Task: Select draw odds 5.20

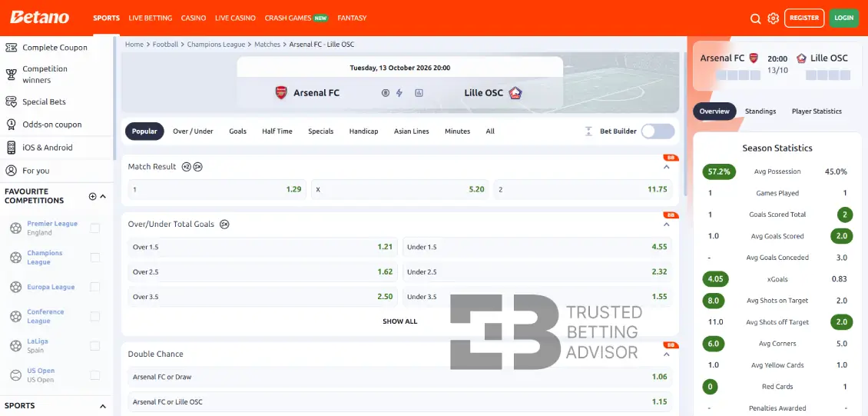Action: click(399, 189)
